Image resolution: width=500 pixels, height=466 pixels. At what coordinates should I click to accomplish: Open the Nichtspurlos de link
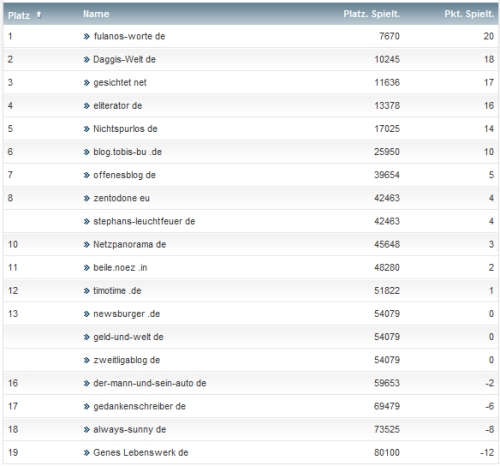click(125, 129)
